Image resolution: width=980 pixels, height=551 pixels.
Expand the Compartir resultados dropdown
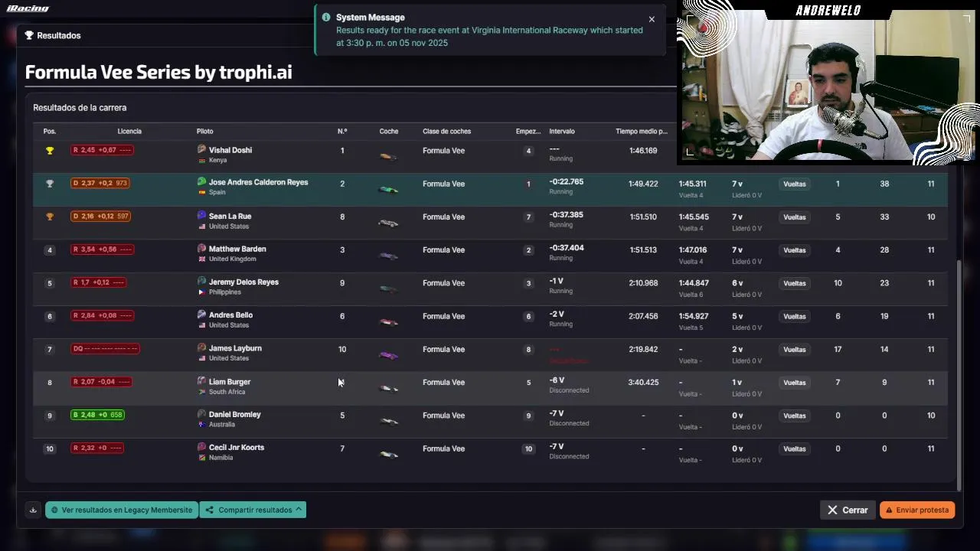tap(253, 510)
